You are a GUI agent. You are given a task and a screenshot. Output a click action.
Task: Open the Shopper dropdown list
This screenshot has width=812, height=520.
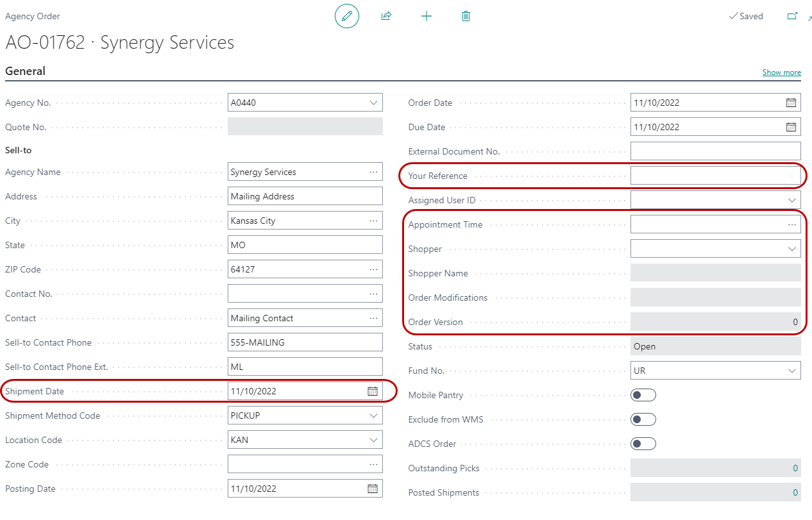click(x=791, y=249)
